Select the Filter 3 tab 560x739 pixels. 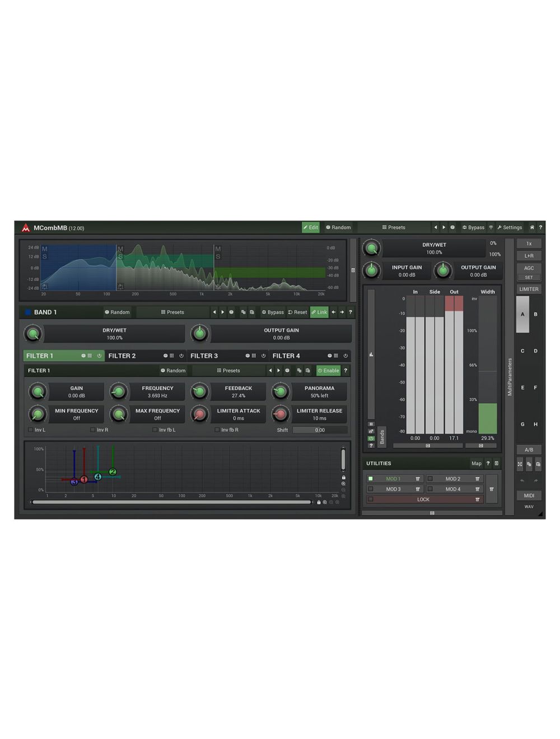(204, 356)
